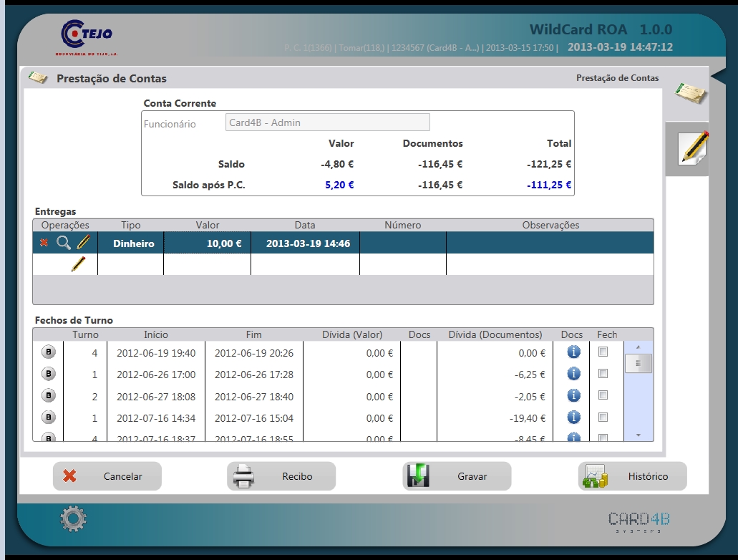
Task: Check the Fech box for 2012-06-26 shift
Action: pos(603,374)
